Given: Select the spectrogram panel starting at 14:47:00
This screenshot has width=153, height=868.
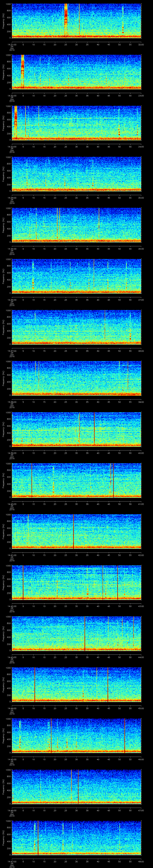Looking at the screenshot, I should pos(76,838).
